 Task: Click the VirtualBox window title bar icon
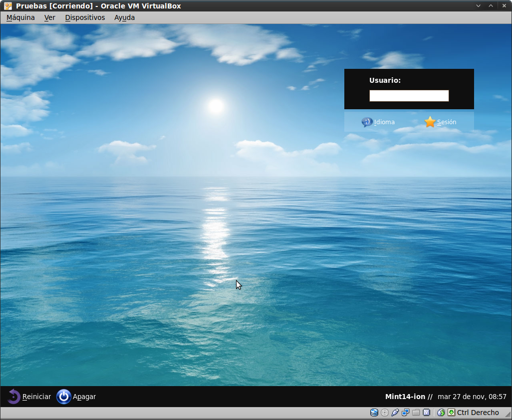[x=7, y=6]
